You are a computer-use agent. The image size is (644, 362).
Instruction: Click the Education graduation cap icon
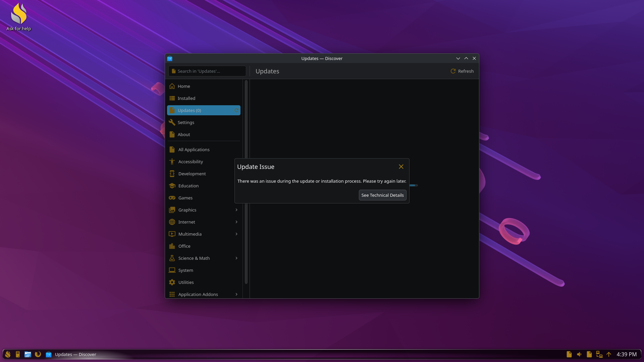(x=172, y=186)
